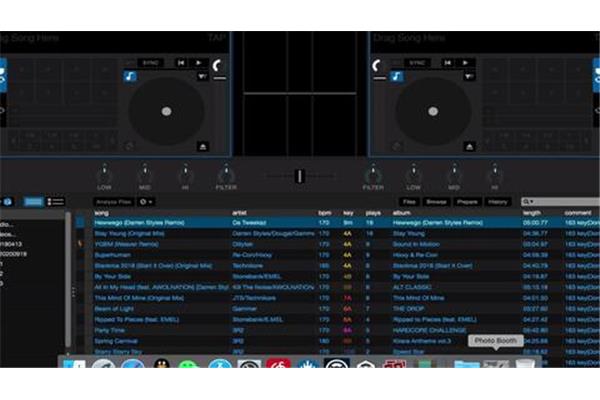This screenshot has width=600, height=400.
Task: Click the crossfader handle
Action: [300, 176]
